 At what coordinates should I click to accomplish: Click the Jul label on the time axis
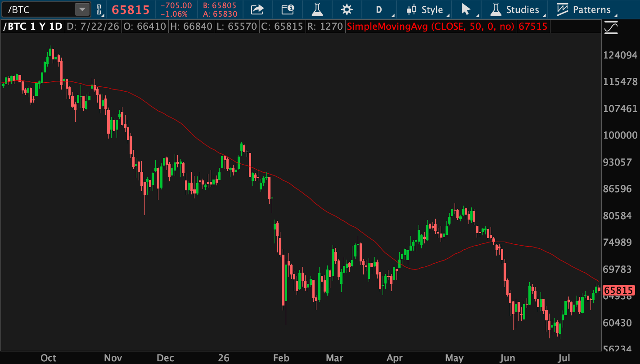[564, 358]
